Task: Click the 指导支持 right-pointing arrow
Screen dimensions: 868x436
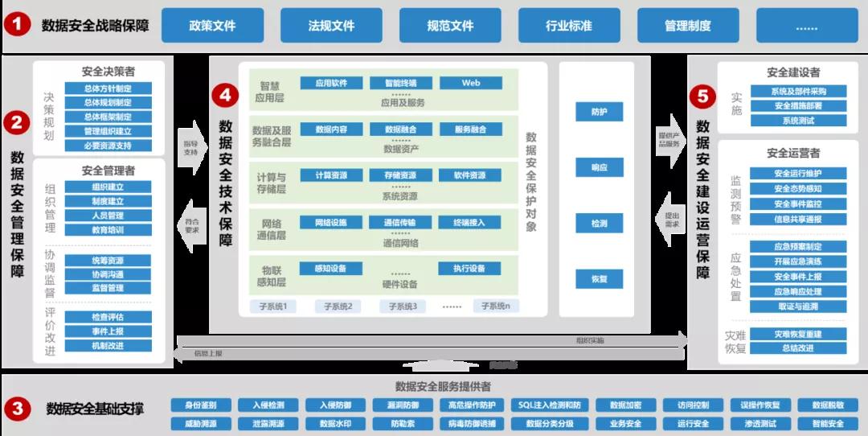Action: 190,147
